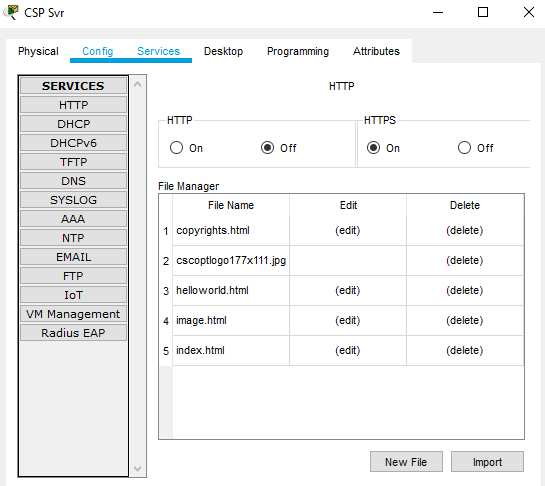The image size is (545, 486).
Task: Maximize the CSP Svr window
Action: tap(483, 13)
